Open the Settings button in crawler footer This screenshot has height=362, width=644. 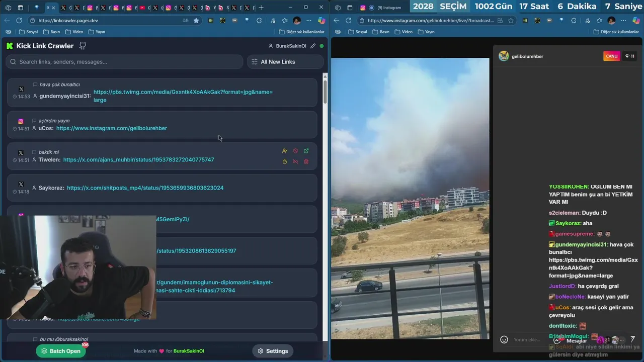click(273, 351)
